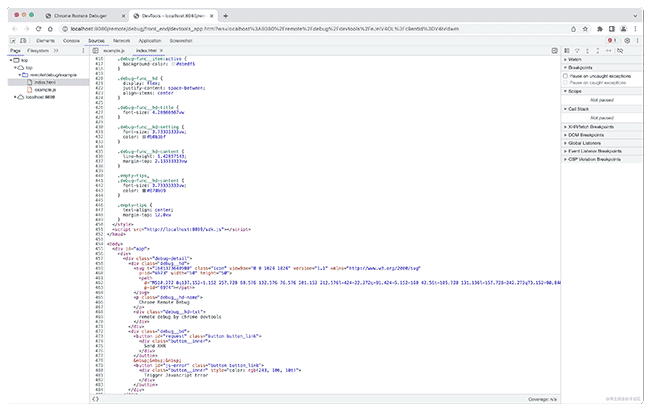The height and width of the screenshot is (404, 650).
Task: Collapse the remote/debug/example folder
Action: point(19,75)
